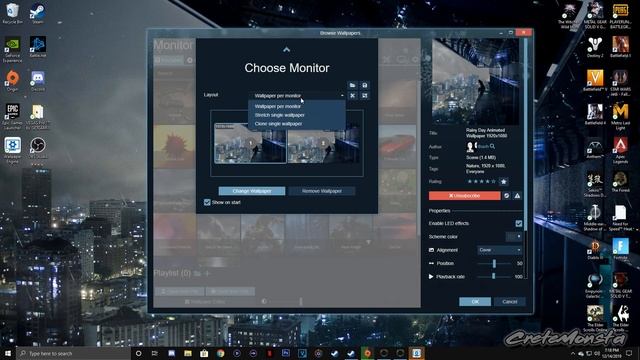The height and width of the screenshot is (360, 640).
Task: Click the author avatar icon
Action: [471, 146]
